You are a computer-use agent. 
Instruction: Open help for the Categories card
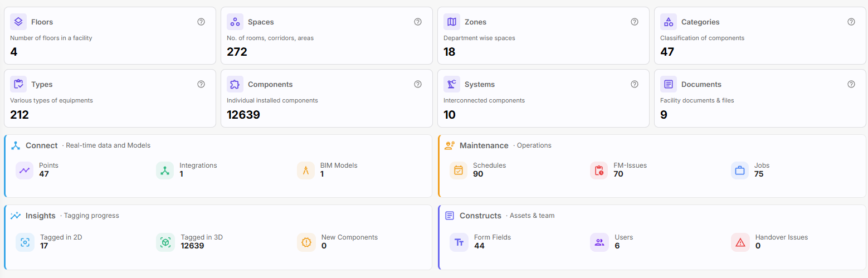coord(851,22)
